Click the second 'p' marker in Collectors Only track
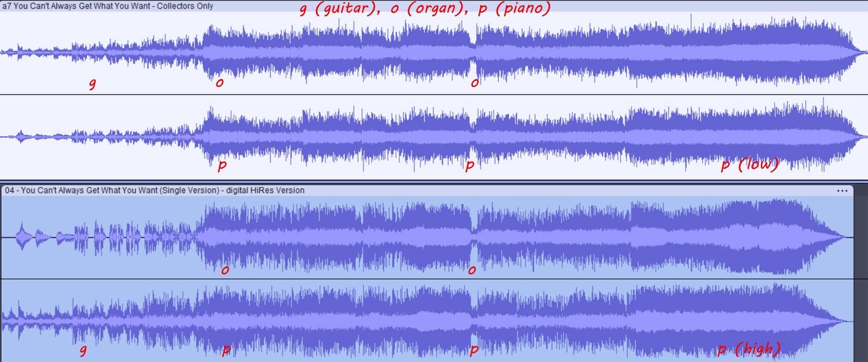This screenshot has width=868, height=362. 470,165
